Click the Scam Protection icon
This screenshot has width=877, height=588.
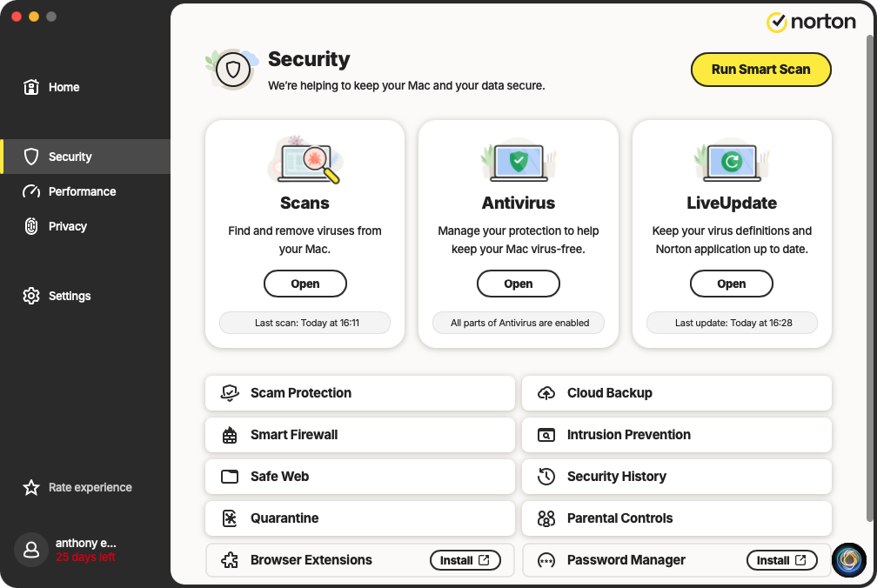click(x=230, y=393)
